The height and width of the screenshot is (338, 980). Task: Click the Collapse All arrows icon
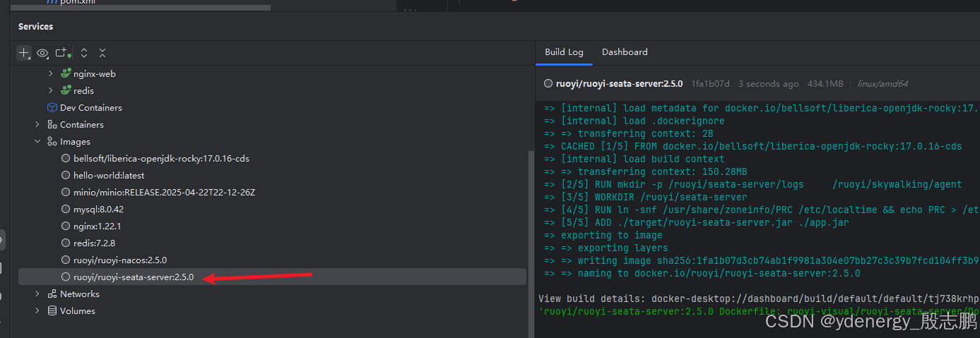[x=102, y=53]
